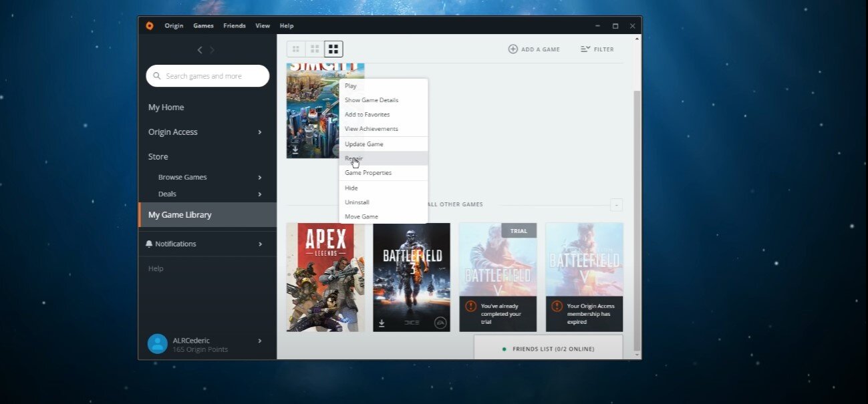The image size is (868, 404).
Task: Choose Uninstall in the context menu
Action: coord(357,202)
